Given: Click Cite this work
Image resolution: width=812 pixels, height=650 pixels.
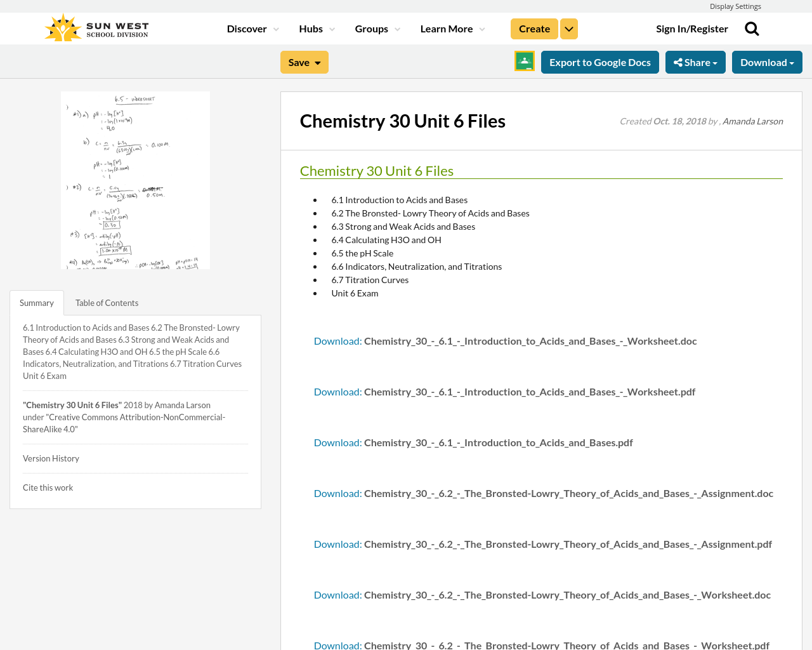Looking at the screenshot, I should [x=48, y=487].
